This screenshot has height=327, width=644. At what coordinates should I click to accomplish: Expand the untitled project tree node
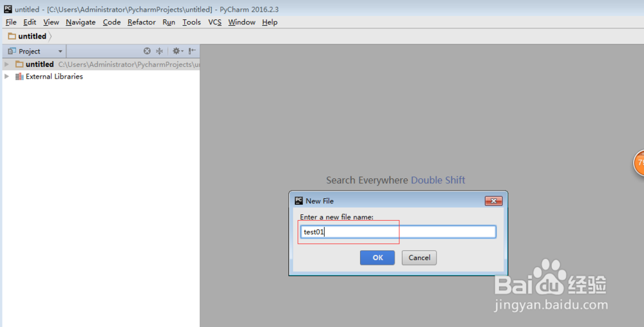(x=6, y=64)
